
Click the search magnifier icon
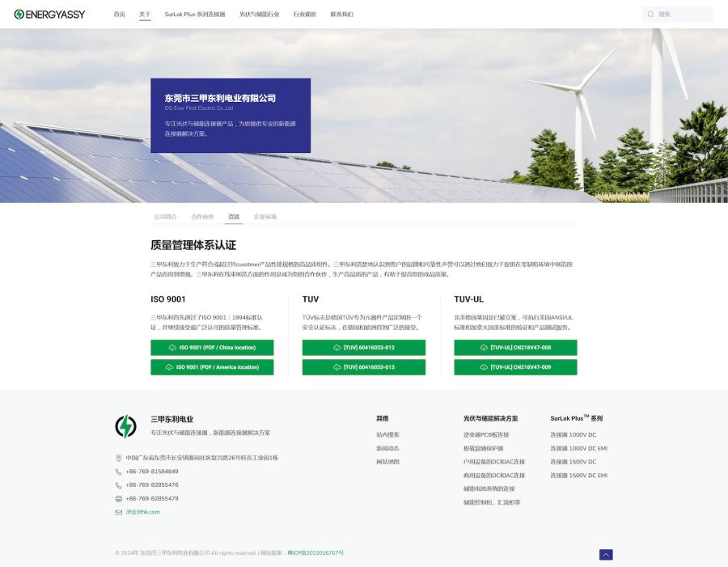(651, 15)
